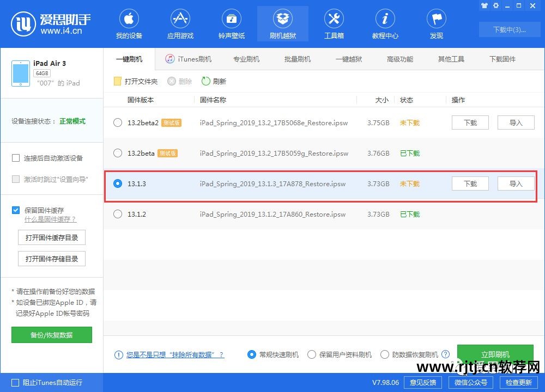The height and width of the screenshot is (392, 545).
Task: Select firmware 13.1.2 radio button
Action: tap(118, 214)
